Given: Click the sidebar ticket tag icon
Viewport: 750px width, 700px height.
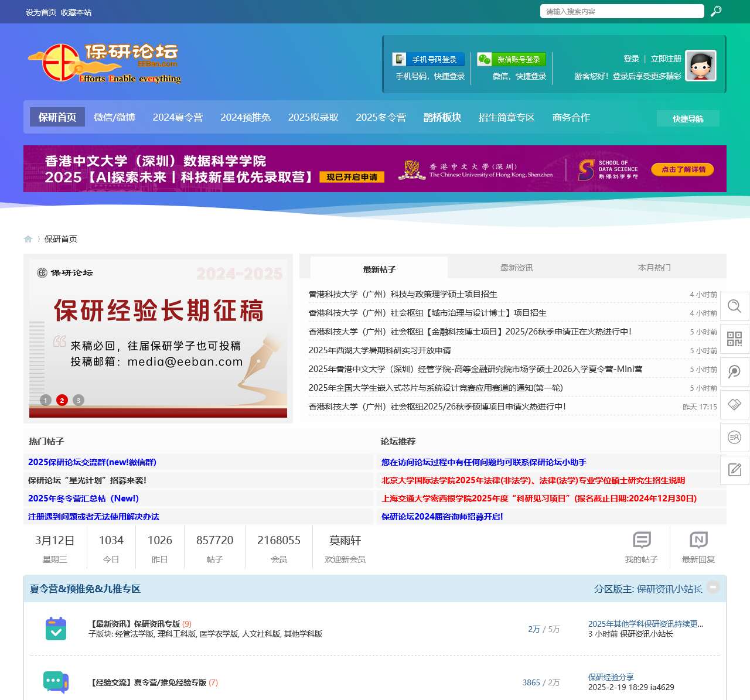Looking at the screenshot, I should [x=734, y=405].
